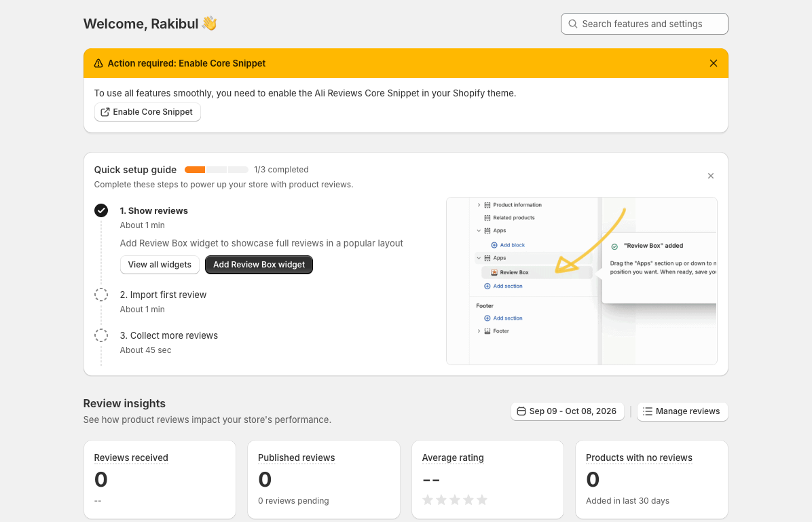The width and height of the screenshot is (812, 522).
Task: Click Add Review Box widget button
Action: (259, 265)
